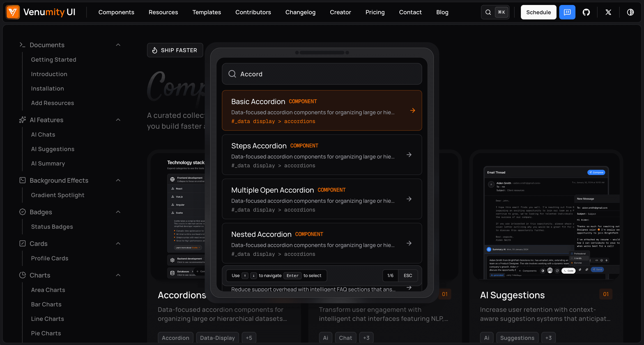
Task: Click the Background Effects section icon
Action: (x=23, y=180)
